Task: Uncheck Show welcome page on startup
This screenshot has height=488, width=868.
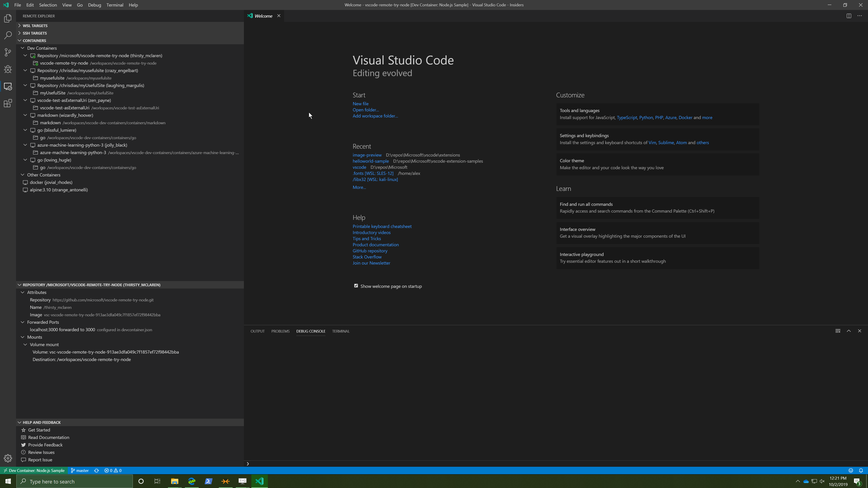Action: click(x=356, y=286)
